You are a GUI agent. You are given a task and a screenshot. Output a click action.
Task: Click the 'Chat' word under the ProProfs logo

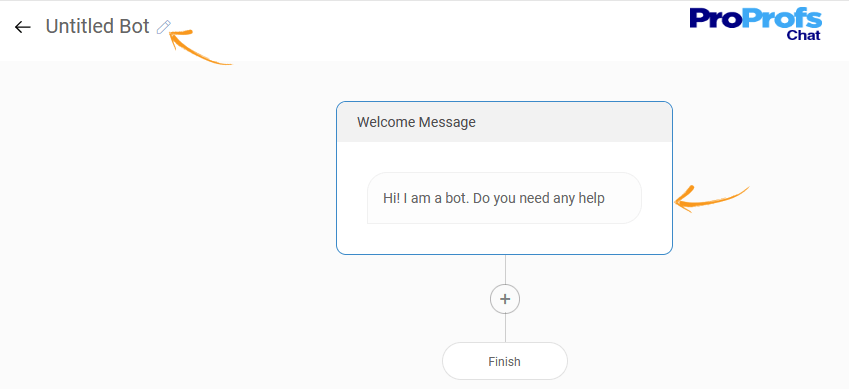804,36
